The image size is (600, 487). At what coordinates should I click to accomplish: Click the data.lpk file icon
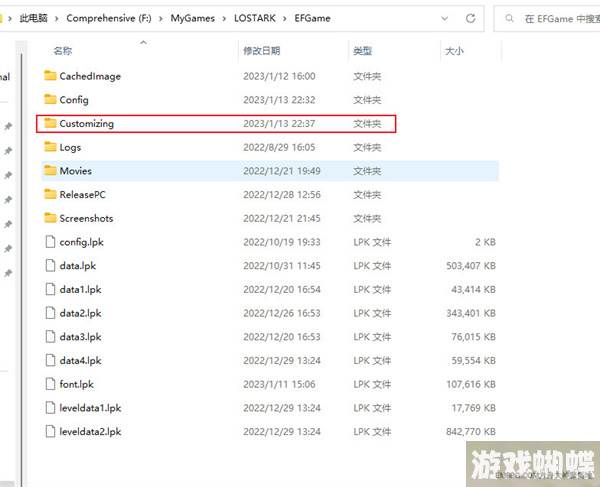(50, 265)
